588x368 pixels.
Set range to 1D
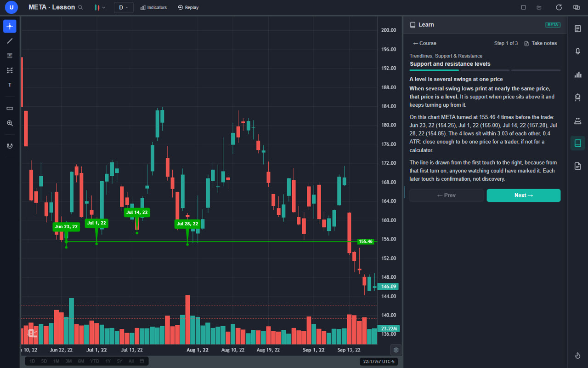tap(32, 361)
